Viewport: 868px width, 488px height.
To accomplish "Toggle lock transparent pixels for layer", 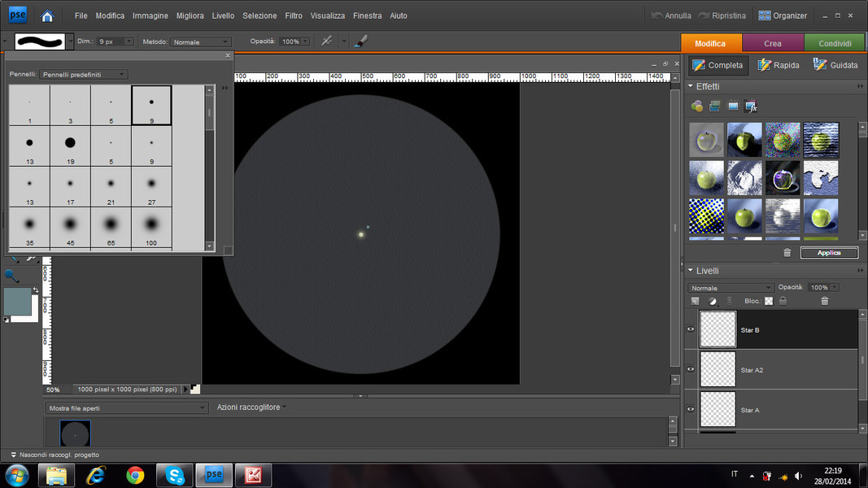I will pos(769,301).
